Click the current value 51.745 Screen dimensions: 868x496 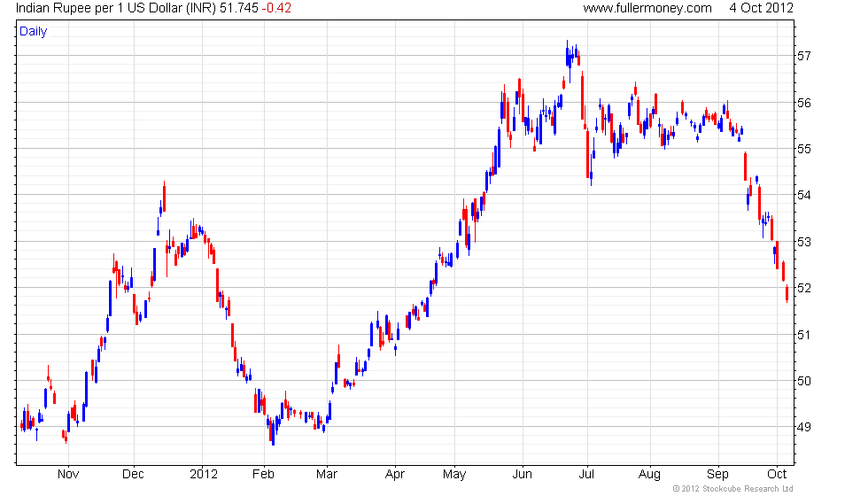[239, 8]
